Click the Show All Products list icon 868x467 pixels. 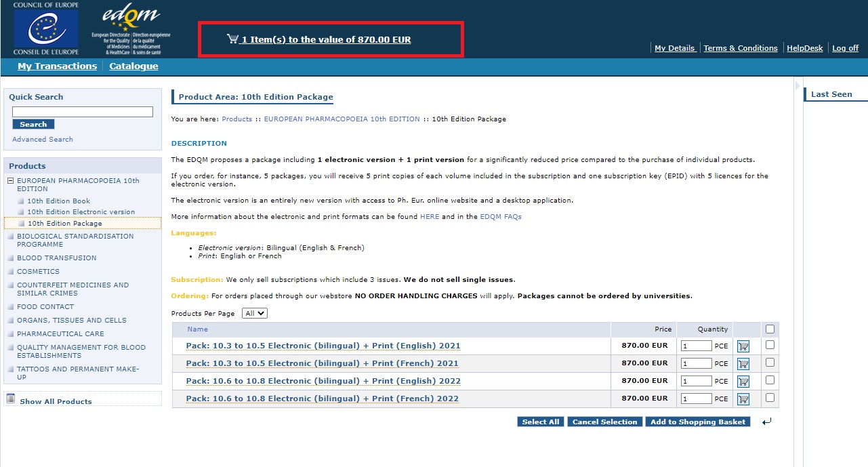point(11,399)
